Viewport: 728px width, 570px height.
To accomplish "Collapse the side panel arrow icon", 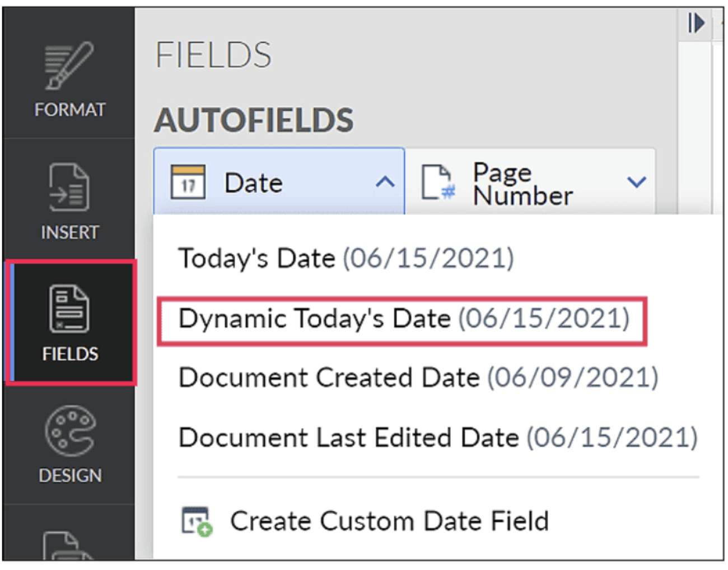I will (696, 24).
